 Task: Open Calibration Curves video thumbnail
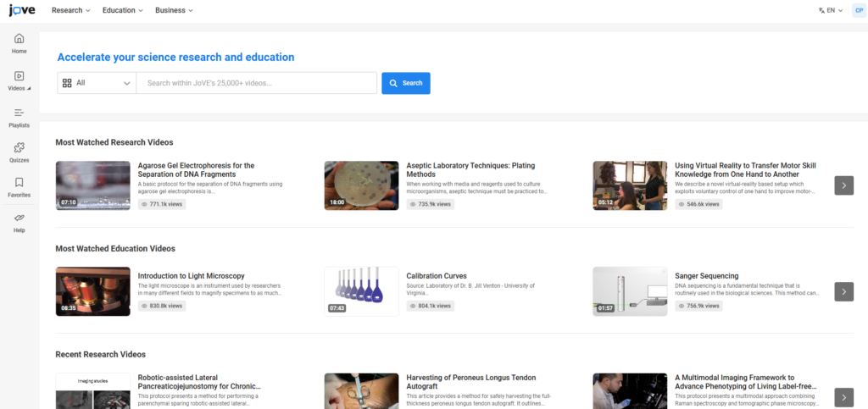361,291
